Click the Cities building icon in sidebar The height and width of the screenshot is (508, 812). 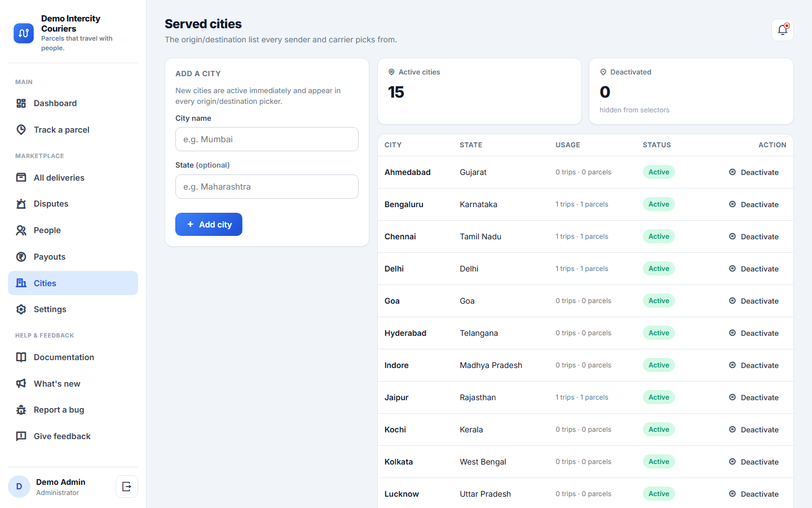click(x=21, y=283)
